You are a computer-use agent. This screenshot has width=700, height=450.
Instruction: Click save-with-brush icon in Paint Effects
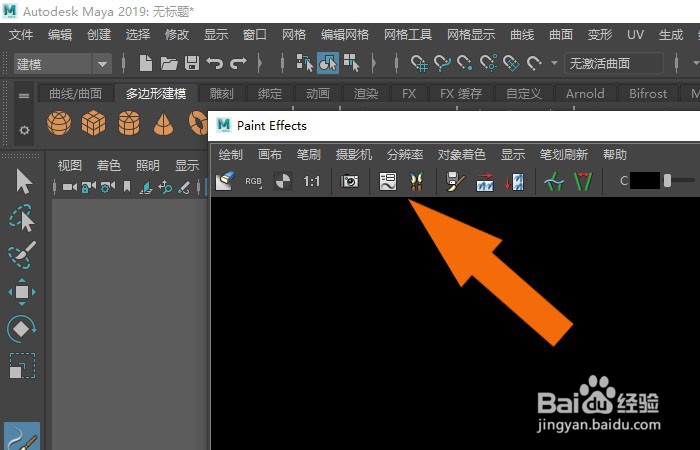455,181
